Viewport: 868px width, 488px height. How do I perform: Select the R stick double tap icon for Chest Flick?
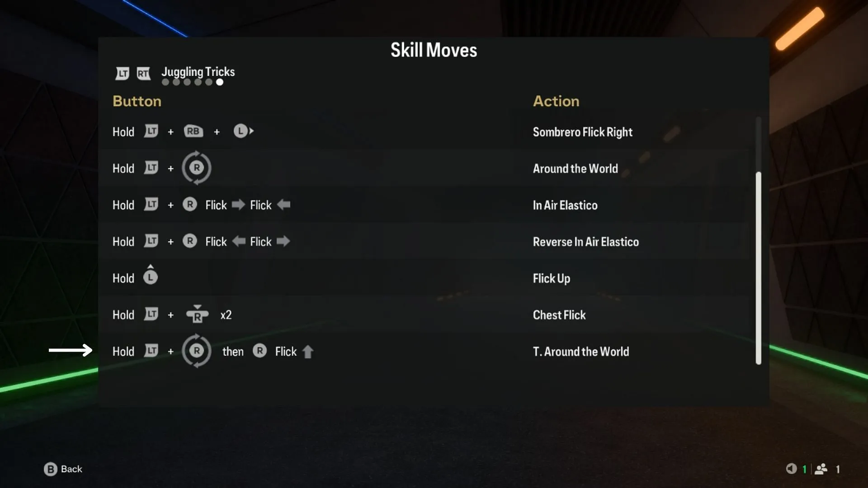pos(197,314)
